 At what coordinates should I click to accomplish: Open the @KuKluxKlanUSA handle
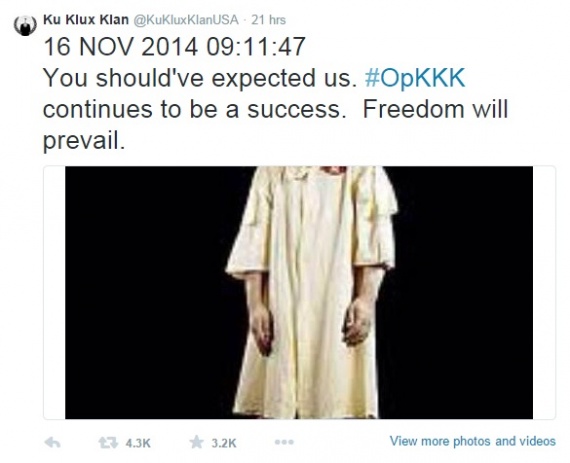tap(186, 20)
